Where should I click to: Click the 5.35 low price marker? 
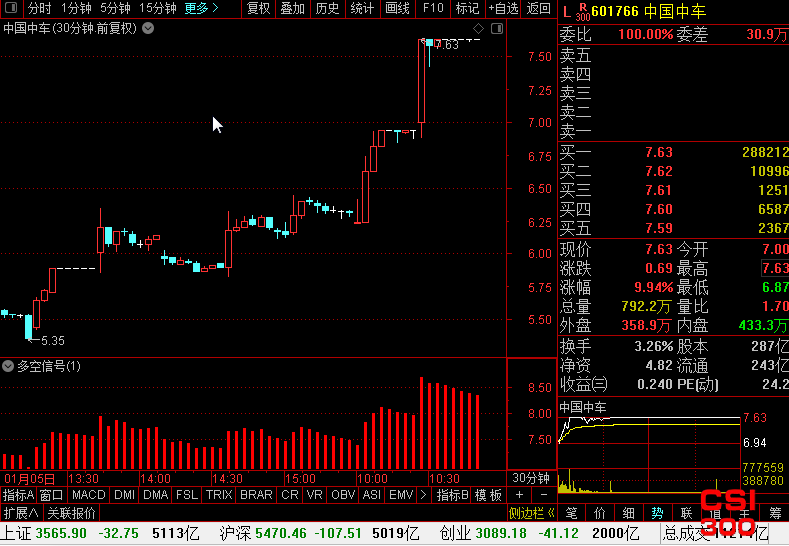click(x=52, y=341)
